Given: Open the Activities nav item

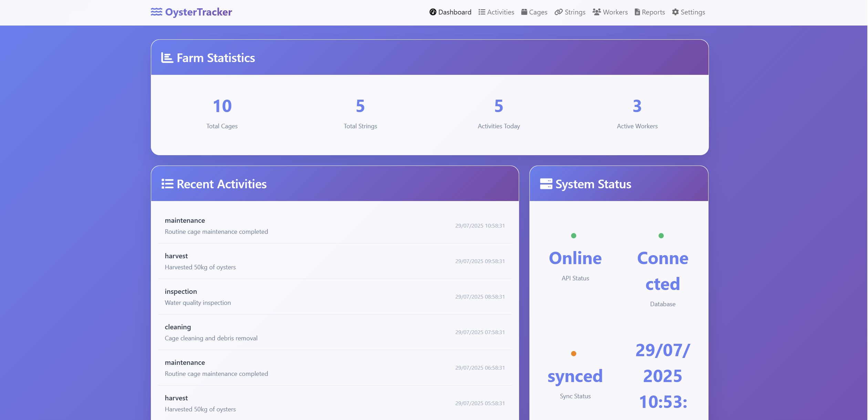Looking at the screenshot, I should (496, 12).
